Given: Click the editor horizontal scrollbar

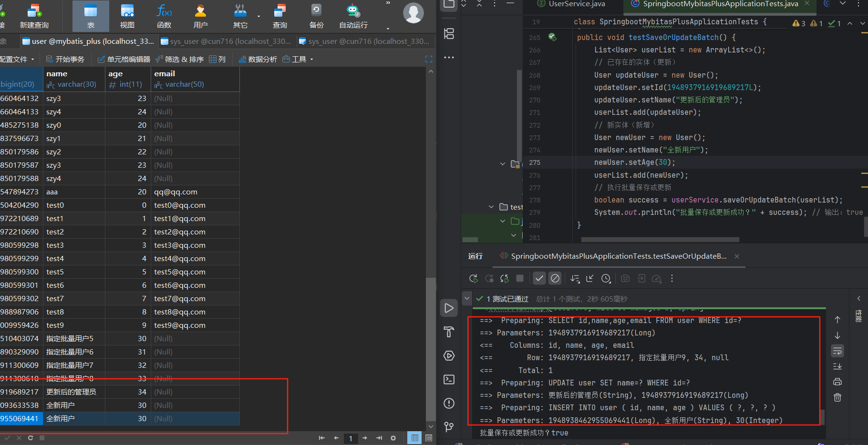Looking at the screenshot, I should click(660, 240).
